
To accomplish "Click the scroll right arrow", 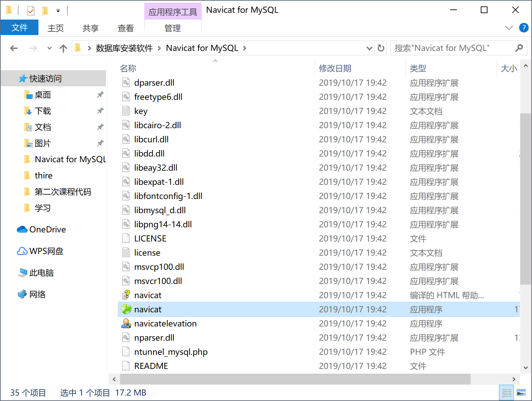I will pyautogui.click(x=514, y=379).
